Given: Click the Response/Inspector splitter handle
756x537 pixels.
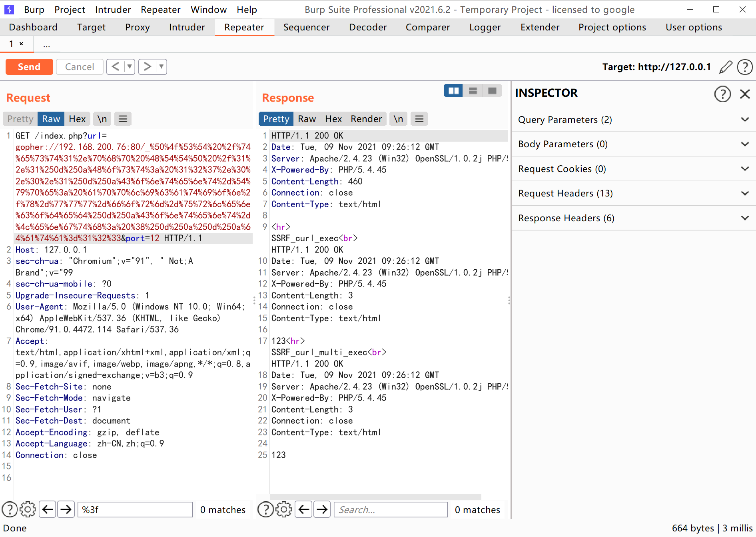Looking at the screenshot, I should (x=509, y=300).
